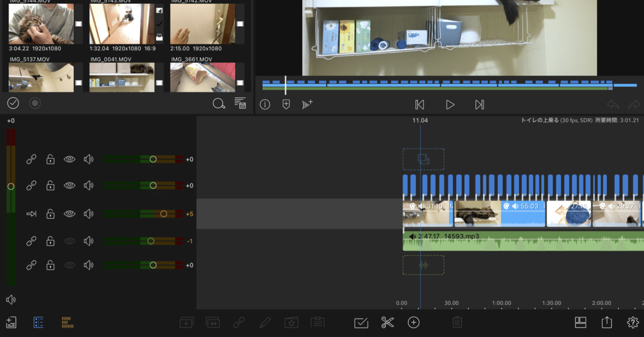The image size is (644, 337).
Task: Select IMG_0041.MOV shelf thumbnail
Action: 122,77
